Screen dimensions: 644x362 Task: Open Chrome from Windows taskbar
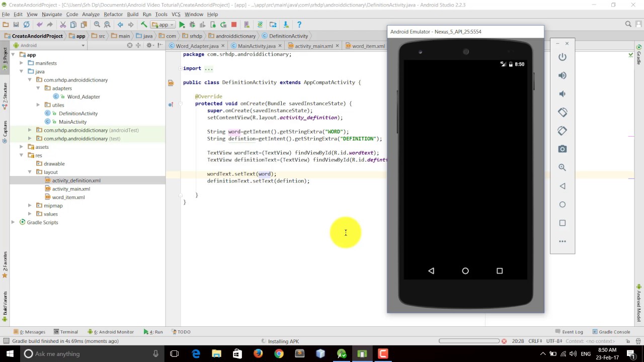(x=279, y=354)
